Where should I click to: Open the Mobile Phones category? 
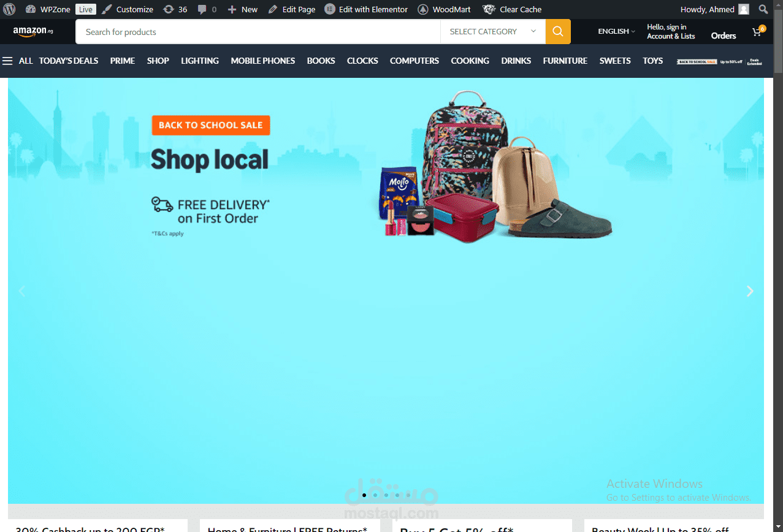pos(263,61)
